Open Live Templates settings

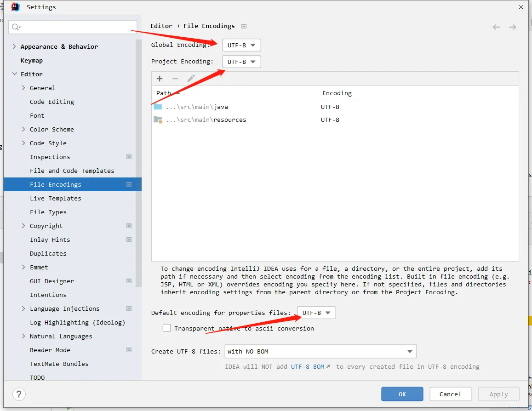click(56, 199)
